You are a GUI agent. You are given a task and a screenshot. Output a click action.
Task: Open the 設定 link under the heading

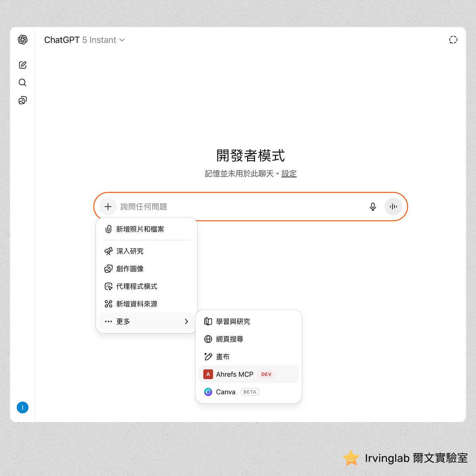click(x=289, y=174)
